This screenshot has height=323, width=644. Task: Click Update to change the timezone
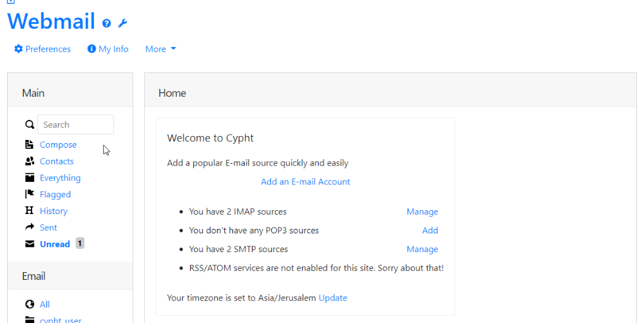pyautogui.click(x=333, y=298)
